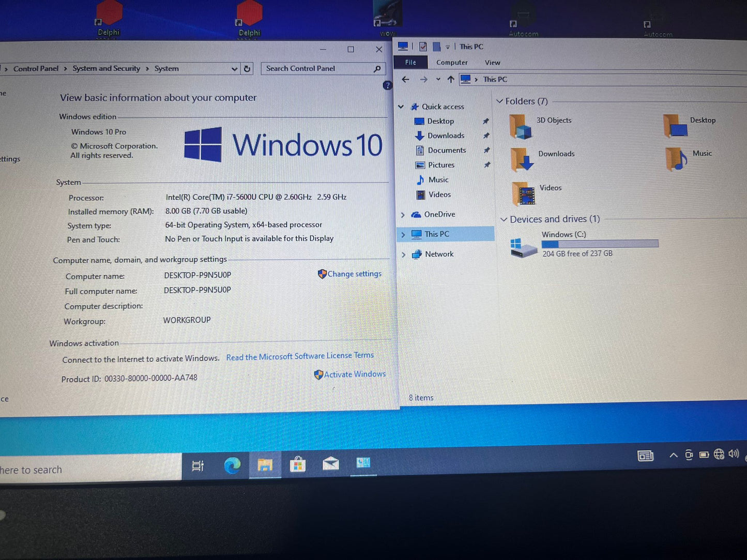Select Pictures under Quick access
Viewport: 747px width, 560px height.
pos(441,165)
